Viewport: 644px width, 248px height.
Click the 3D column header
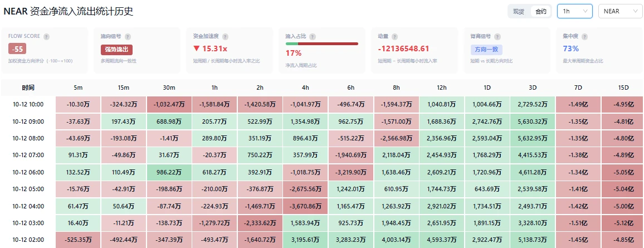tap(533, 87)
